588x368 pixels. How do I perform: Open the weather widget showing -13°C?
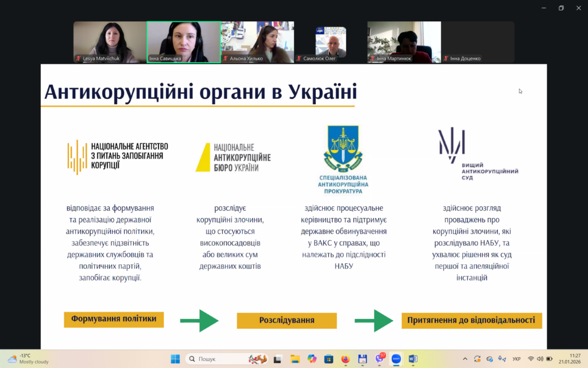[28, 359]
